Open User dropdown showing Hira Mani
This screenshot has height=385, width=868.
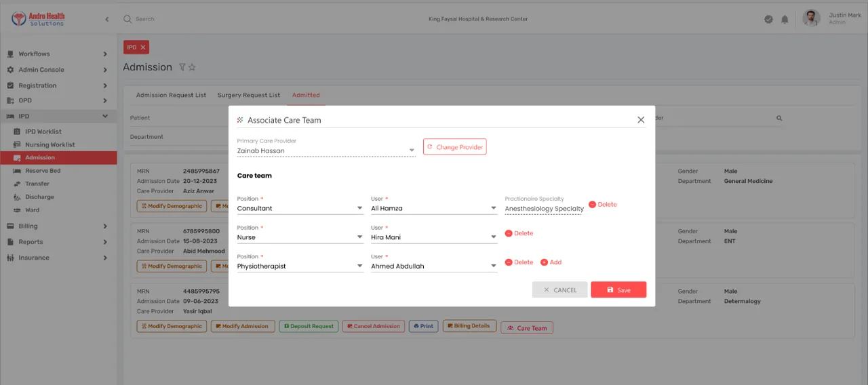click(434, 237)
